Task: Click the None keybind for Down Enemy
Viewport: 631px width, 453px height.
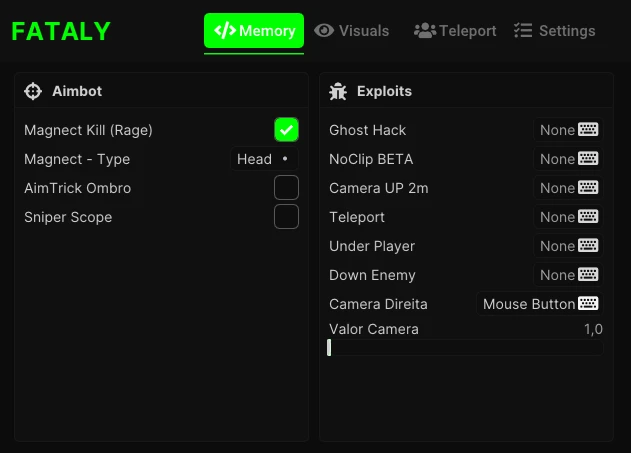Action: pyautogui.click(x=557, y=275)
